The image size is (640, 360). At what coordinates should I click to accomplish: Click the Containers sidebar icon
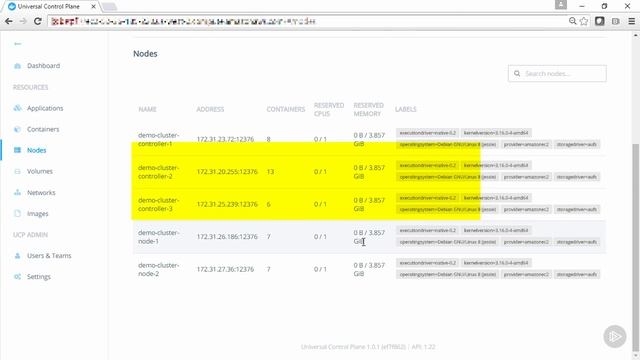pos(18,129)
